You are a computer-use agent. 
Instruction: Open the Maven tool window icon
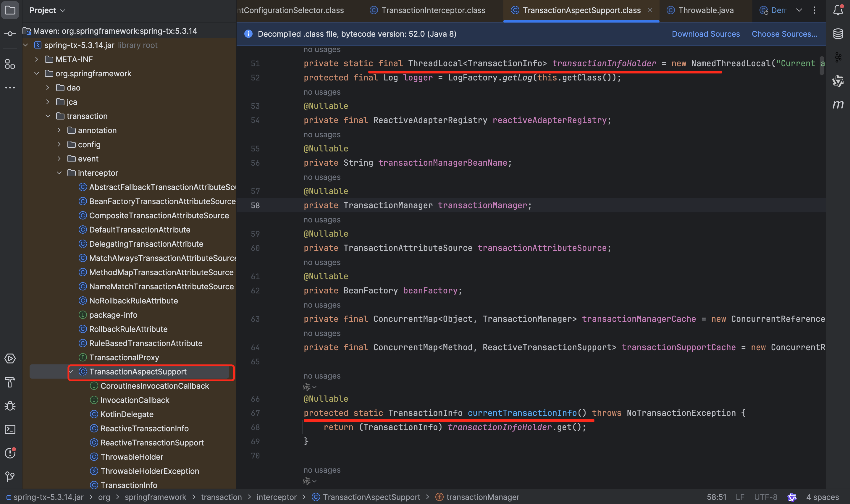tap(838, 105)
